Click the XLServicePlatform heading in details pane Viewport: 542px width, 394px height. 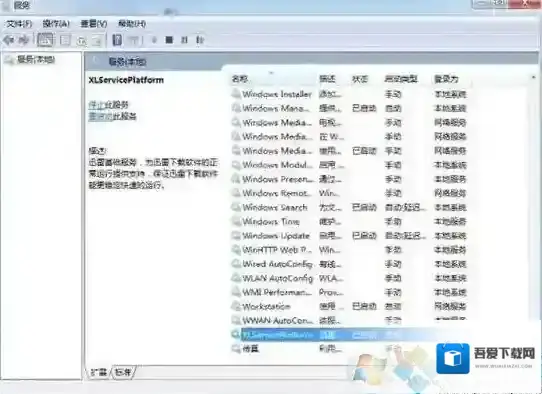coord(126,80)
